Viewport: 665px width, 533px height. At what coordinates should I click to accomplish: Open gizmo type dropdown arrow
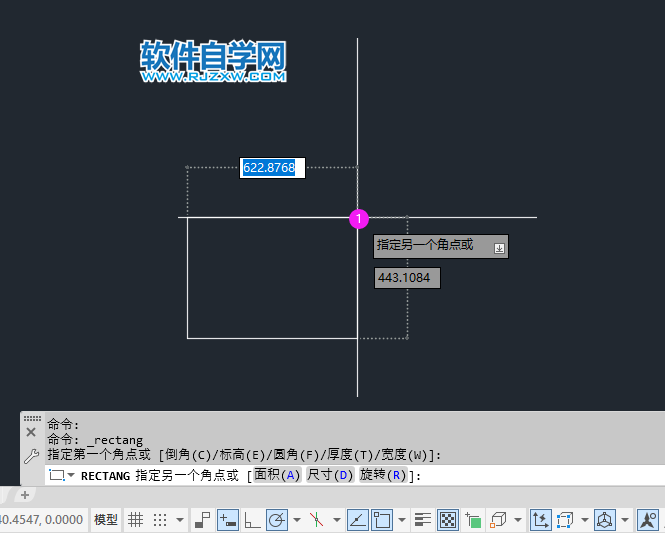point(625,520)
